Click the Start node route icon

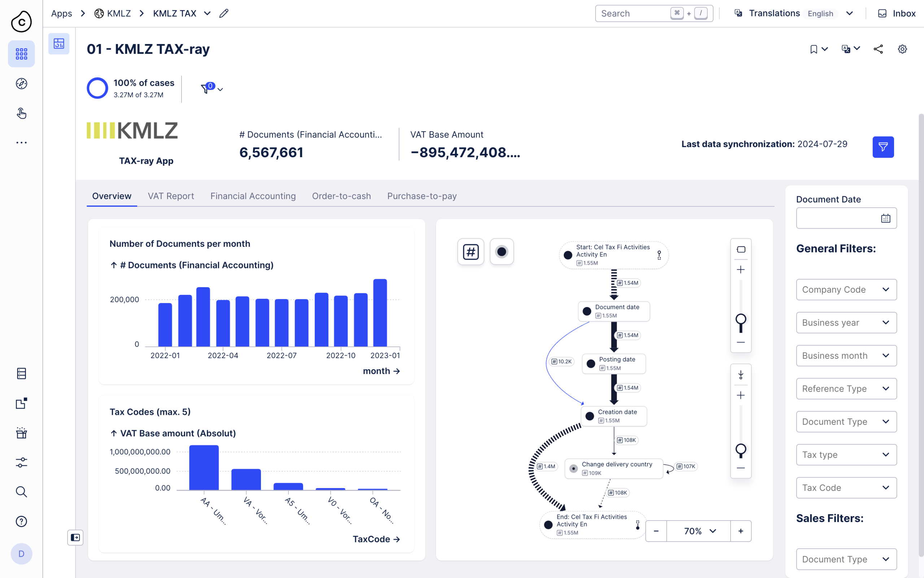click(x=659, y=255)
